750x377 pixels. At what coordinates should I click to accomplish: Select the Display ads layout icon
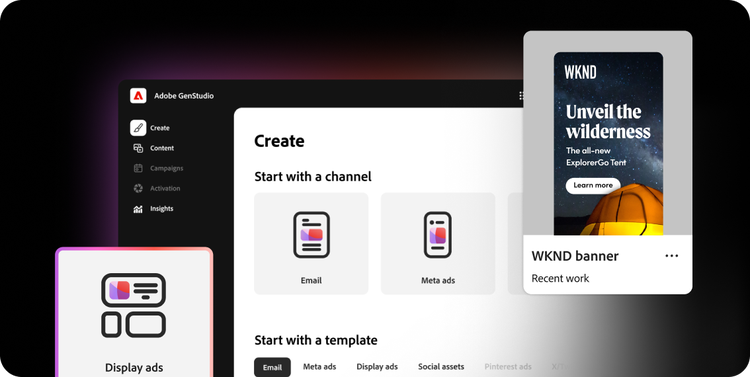pos(133,305)
